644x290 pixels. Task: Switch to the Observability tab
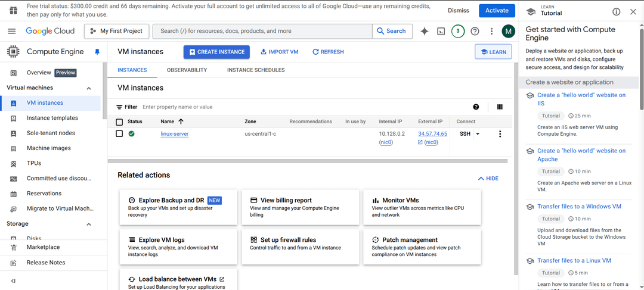(187, 70)
